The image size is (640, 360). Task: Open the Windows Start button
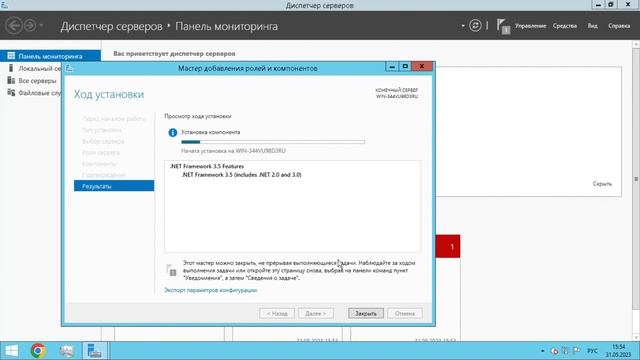click(x=11, y=351)
